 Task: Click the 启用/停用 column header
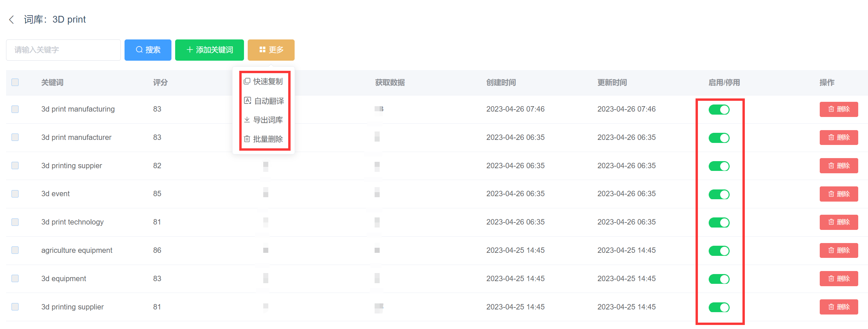tap(724, 83)
